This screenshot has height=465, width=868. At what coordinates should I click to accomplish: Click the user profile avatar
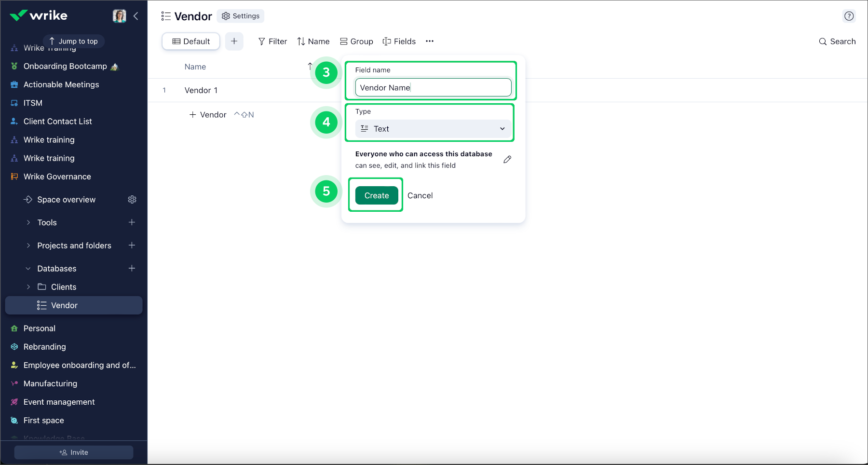point(119,15)
